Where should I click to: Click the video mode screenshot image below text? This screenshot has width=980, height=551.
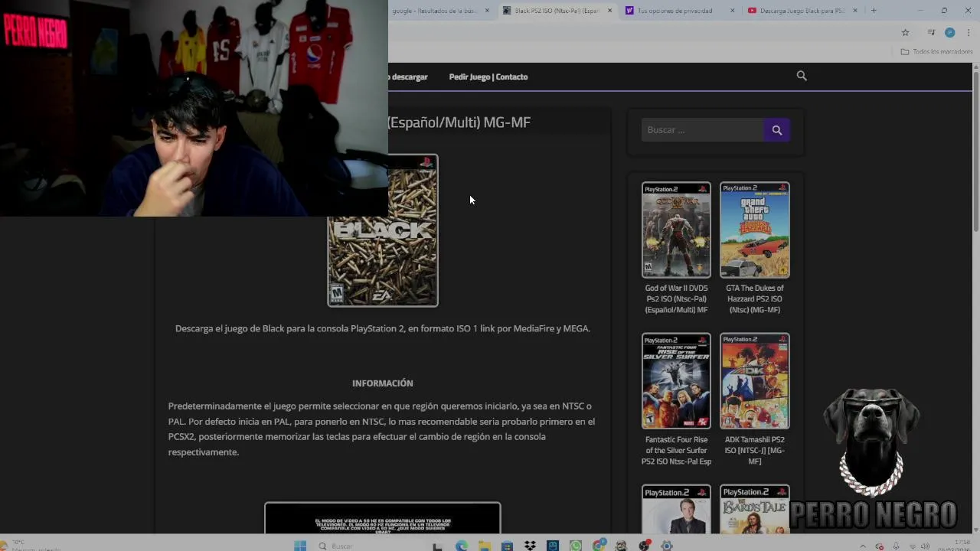383,518
